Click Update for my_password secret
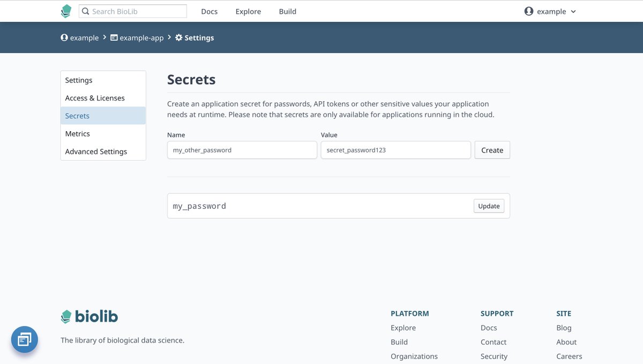The image size is (643, 364). pyautogui.click(x=489, y=206)
